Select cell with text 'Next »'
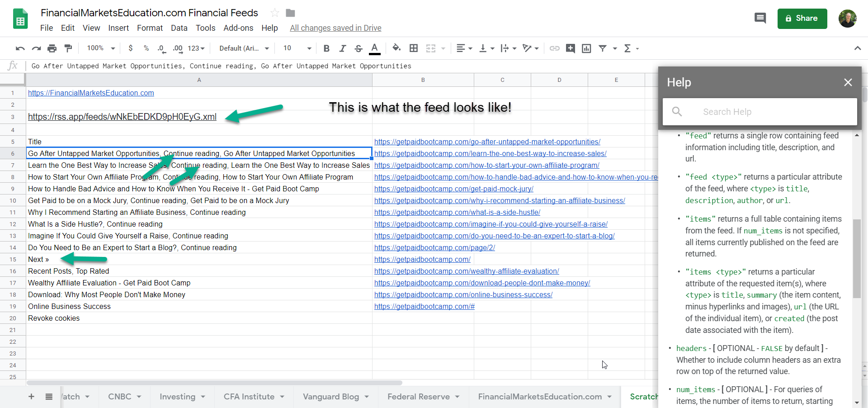The width and height of the screenshot is (868, 408). click(199, 259)
